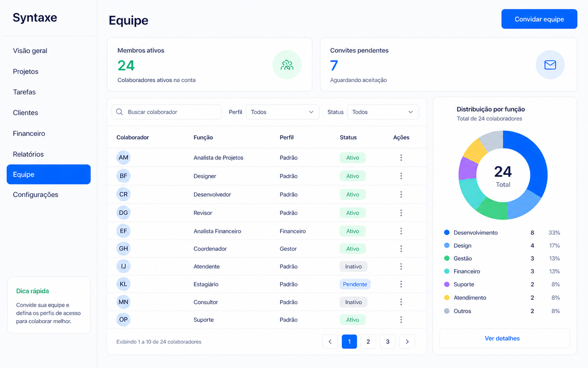Click the search magnifier icon
588x368 pixels.
tap(119, 112)
